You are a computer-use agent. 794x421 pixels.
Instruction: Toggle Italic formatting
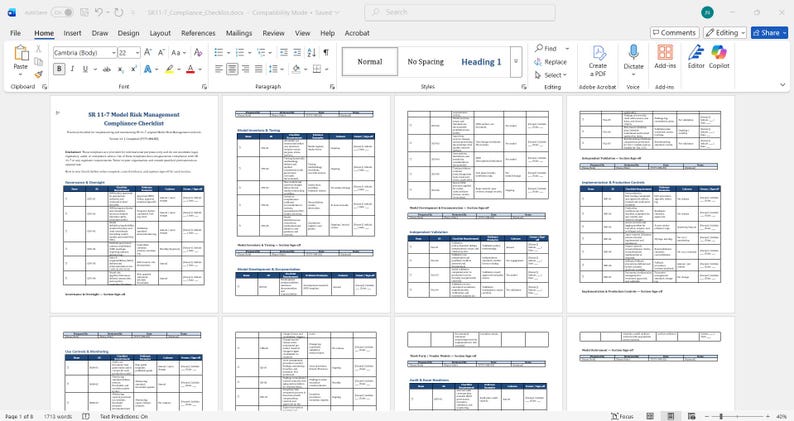[72, 69]
